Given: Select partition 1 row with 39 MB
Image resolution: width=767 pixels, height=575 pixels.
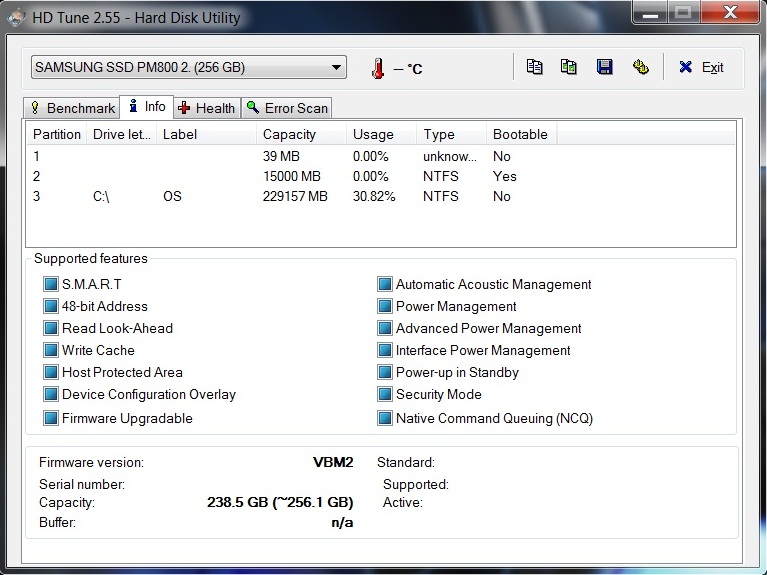Looking at the screenshot, I should (x=381, y=156).
